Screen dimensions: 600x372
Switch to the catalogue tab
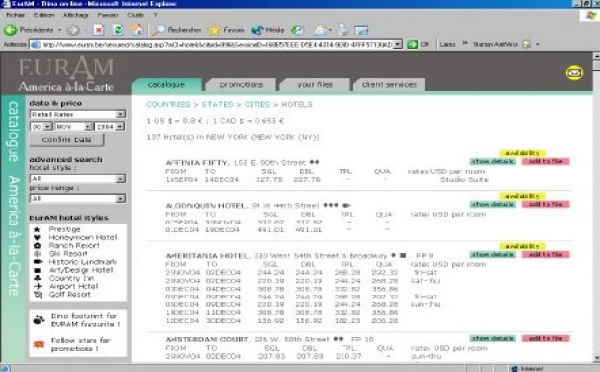coord(166,85)
